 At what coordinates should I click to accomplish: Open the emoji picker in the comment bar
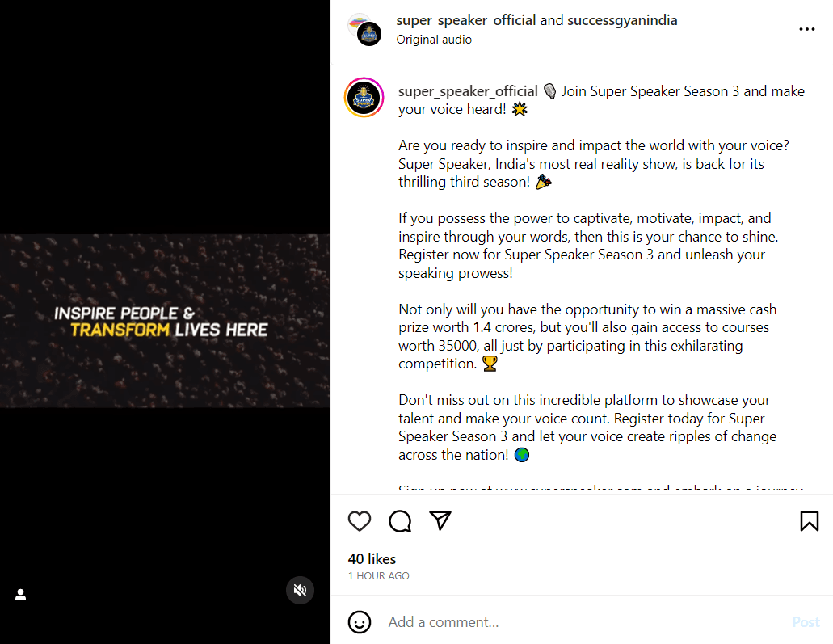tap(360, 622)
